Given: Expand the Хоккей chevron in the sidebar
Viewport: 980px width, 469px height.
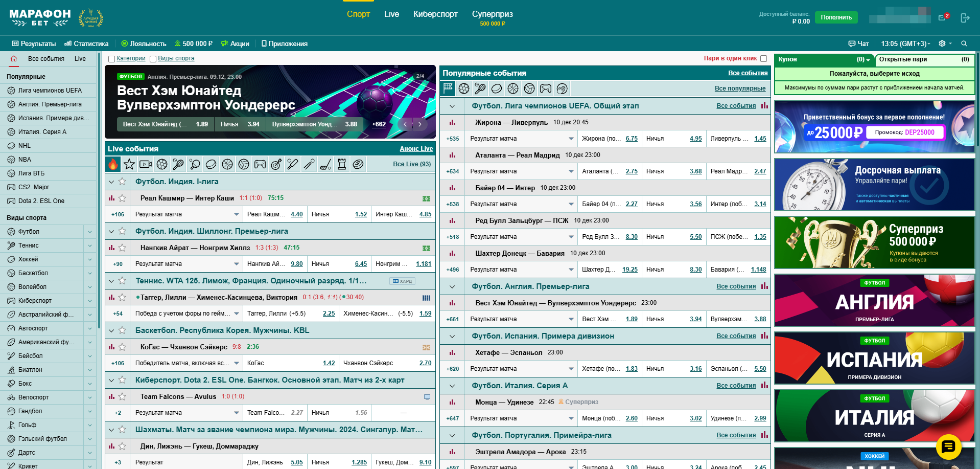Looking at the screenshot, I should (x=90, y=259).
